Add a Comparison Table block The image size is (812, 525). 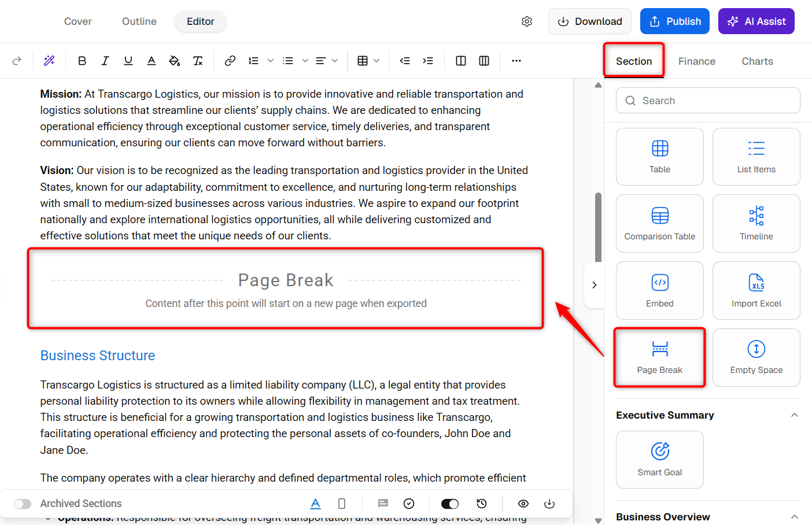pyautogui.click(x=660, y=224)
